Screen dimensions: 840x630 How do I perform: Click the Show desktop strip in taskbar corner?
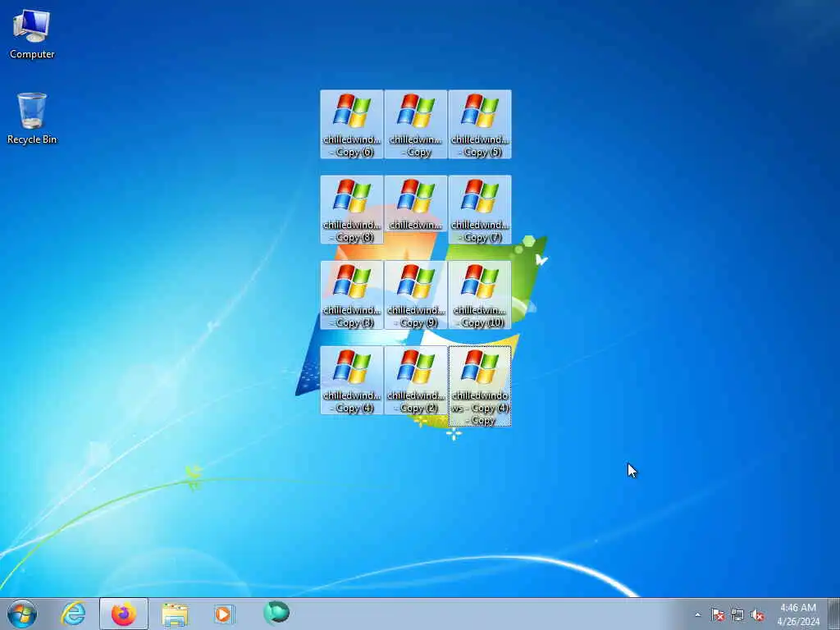833,614
